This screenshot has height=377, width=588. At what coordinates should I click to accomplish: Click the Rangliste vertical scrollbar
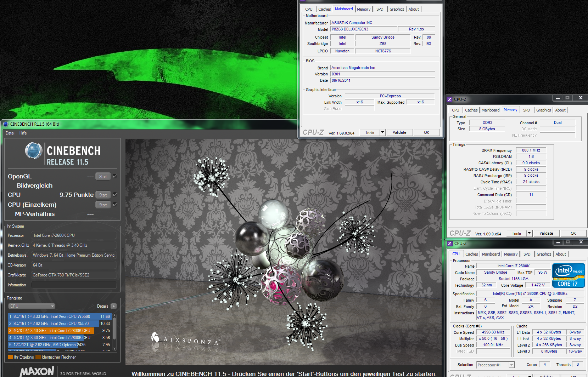[114, 332]
